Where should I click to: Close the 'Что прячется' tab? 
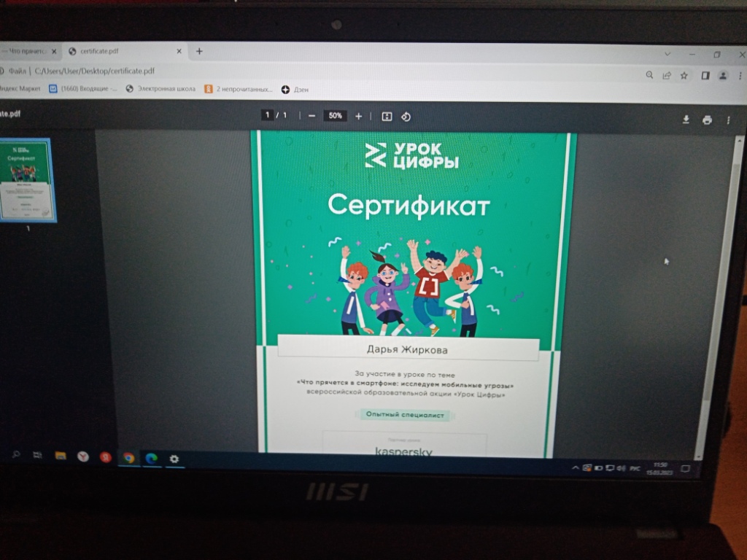point(54,51)
